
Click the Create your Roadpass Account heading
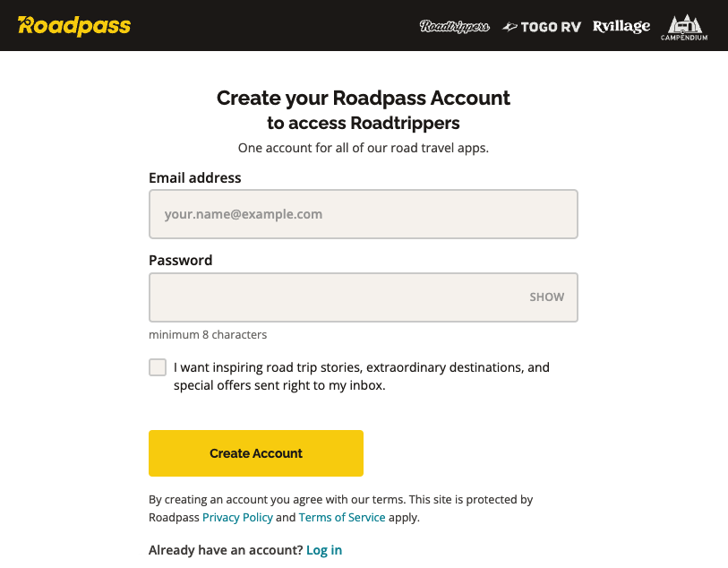364,98
